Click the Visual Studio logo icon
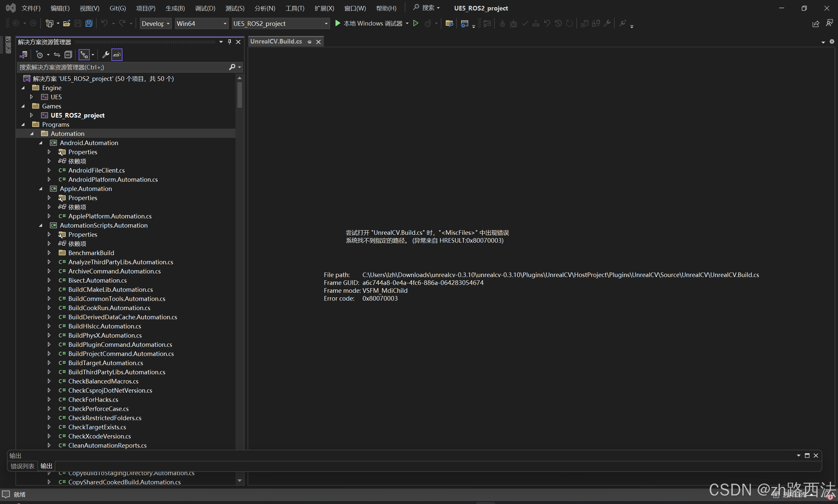838x504 pixels. pos(11,8)
